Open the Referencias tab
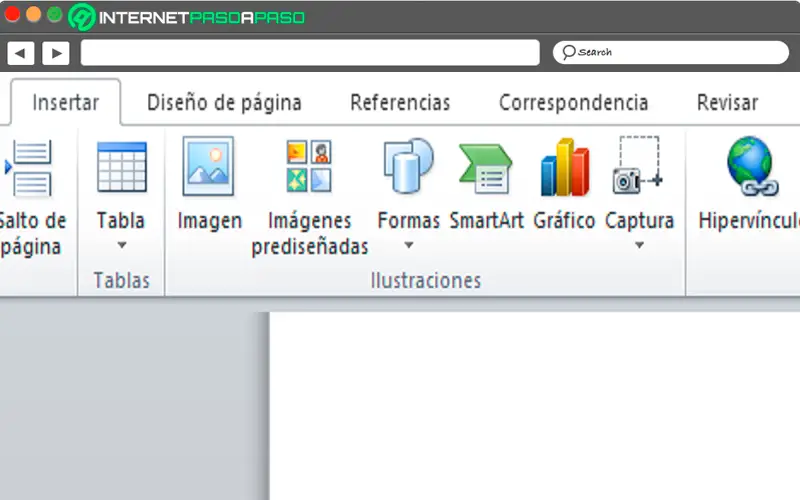 400,103
